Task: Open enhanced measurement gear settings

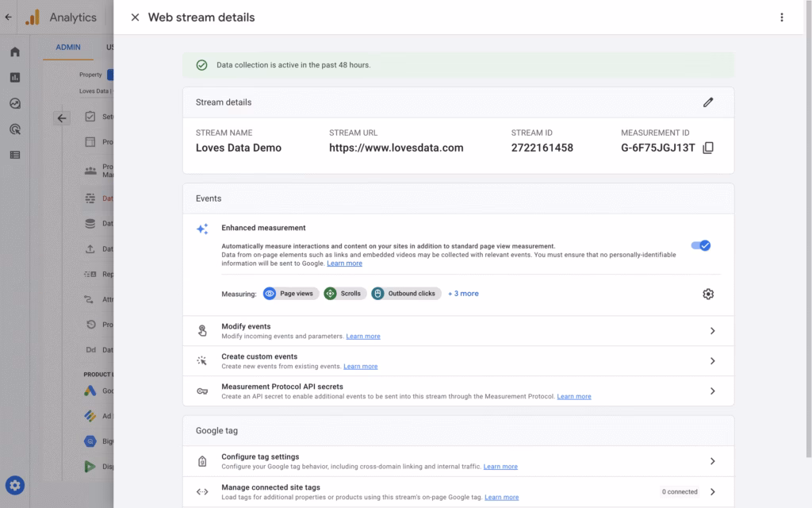Action: click(708, 294)
